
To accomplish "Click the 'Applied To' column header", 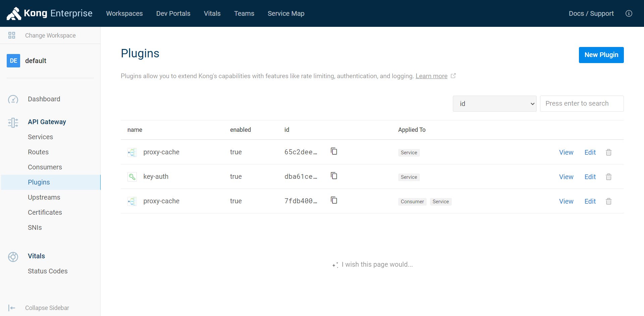I will click(412, 130).
